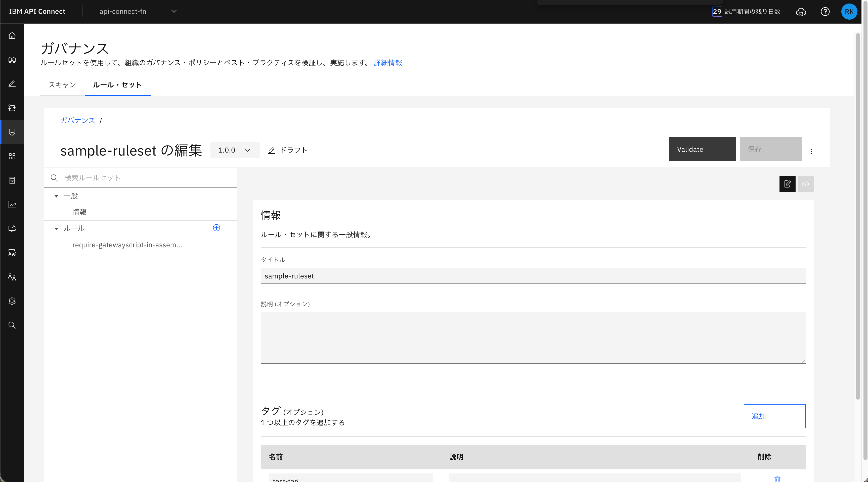
Task: Open the Settings gear icon in sidebar
Action: point(12,301)
